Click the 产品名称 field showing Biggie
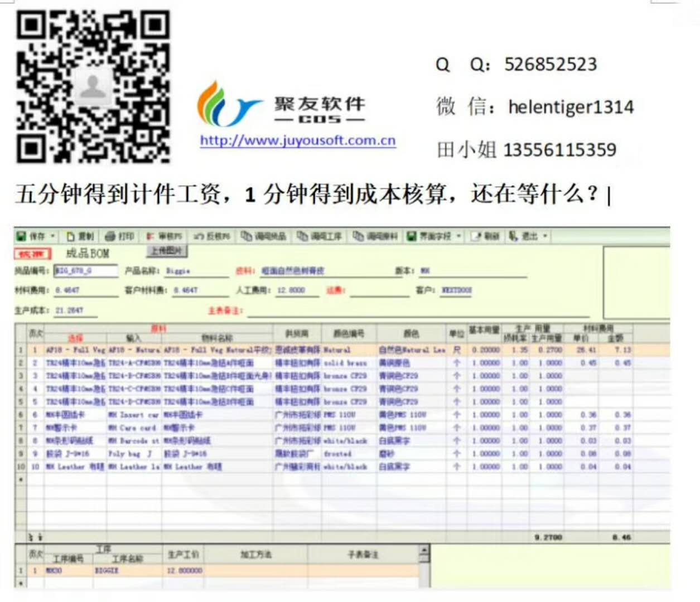Viewport: 700px width, 602px height. coord(197,271)
